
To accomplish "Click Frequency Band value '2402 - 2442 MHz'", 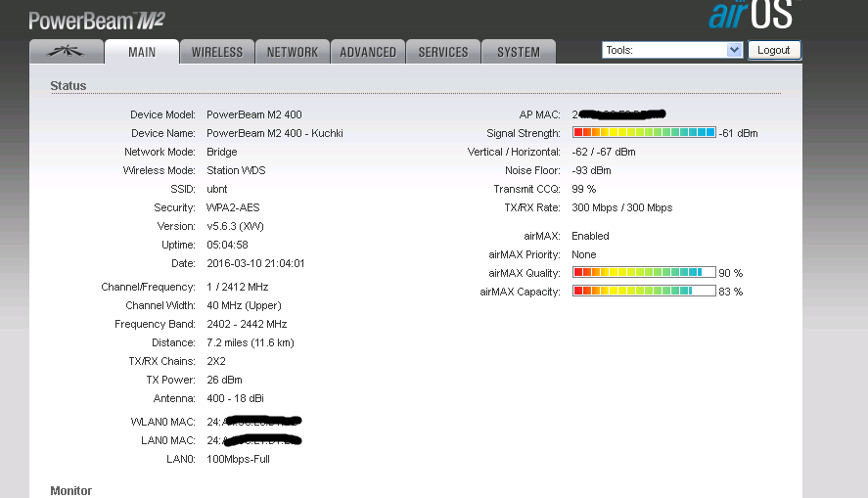I will [x=247, y=324].
